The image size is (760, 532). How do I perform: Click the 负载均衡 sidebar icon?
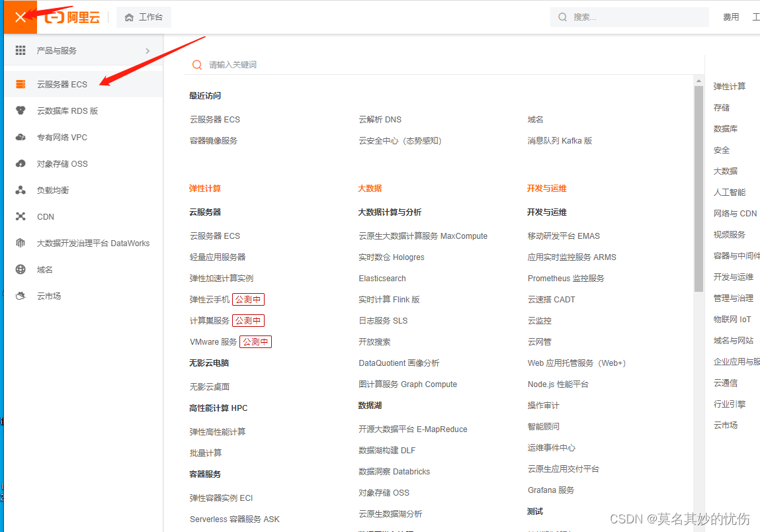(x=21, y=190)
